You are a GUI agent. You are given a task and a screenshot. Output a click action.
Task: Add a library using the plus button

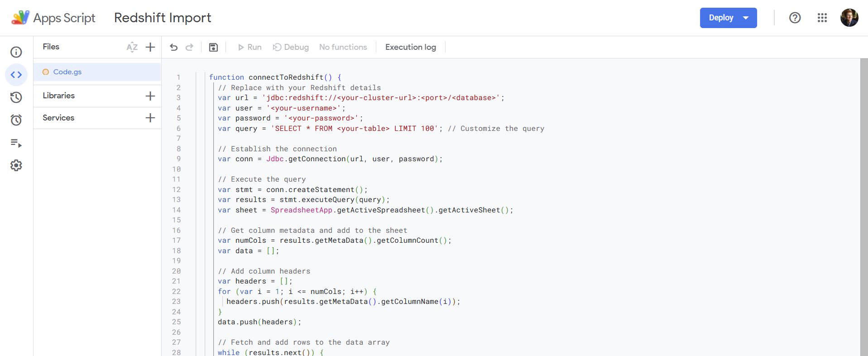coord(150,96)
